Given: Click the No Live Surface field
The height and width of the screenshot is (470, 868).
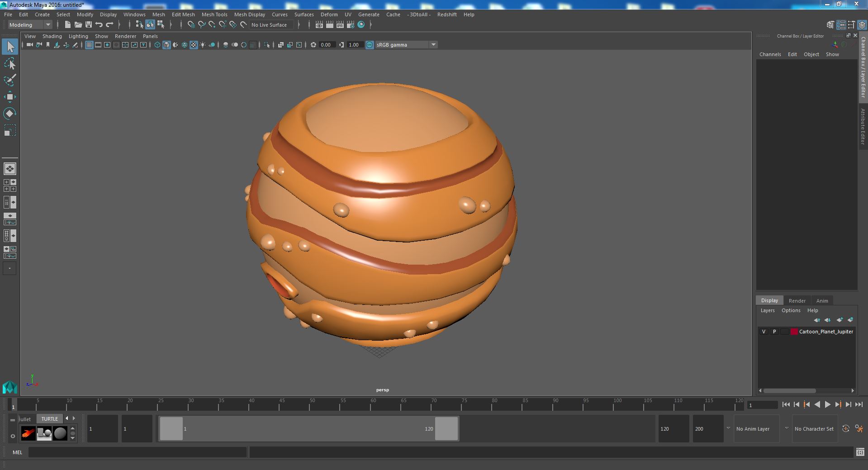Looking at the screenshot, I should click(271, 25).
